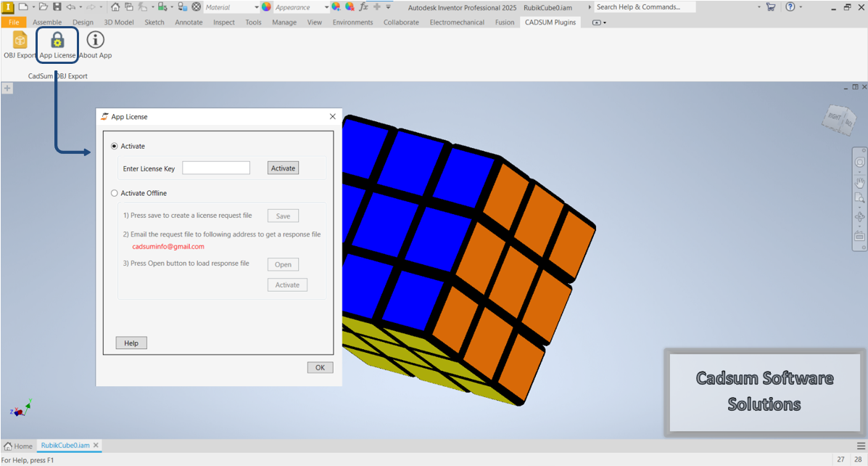
Task: Click the Save button for license request
Action: click(x=283, y=216)
